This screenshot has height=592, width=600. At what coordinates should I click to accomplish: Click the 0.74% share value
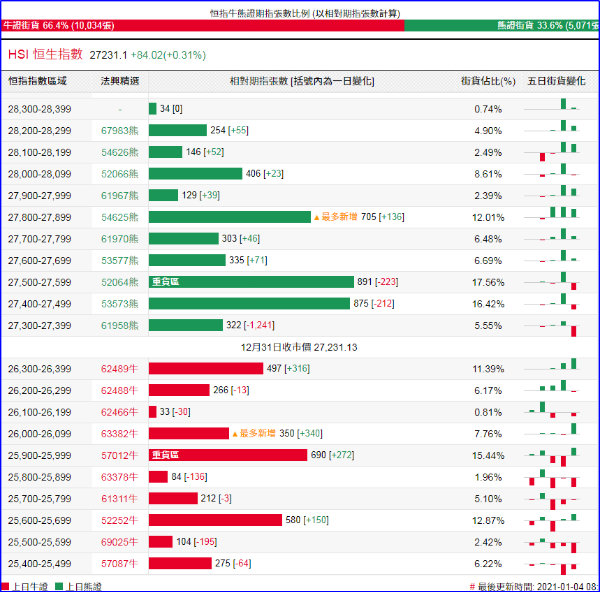point(488,109)
